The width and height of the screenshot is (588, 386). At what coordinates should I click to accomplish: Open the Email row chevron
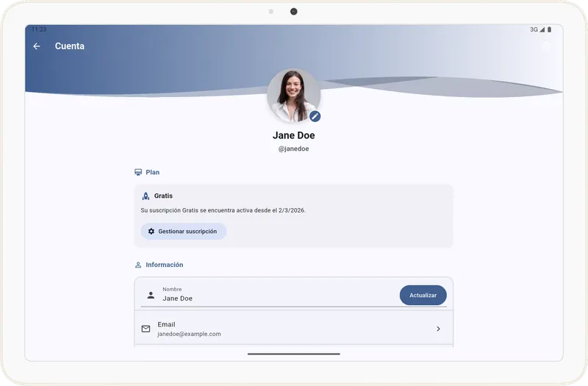click(x=438, y=329)
